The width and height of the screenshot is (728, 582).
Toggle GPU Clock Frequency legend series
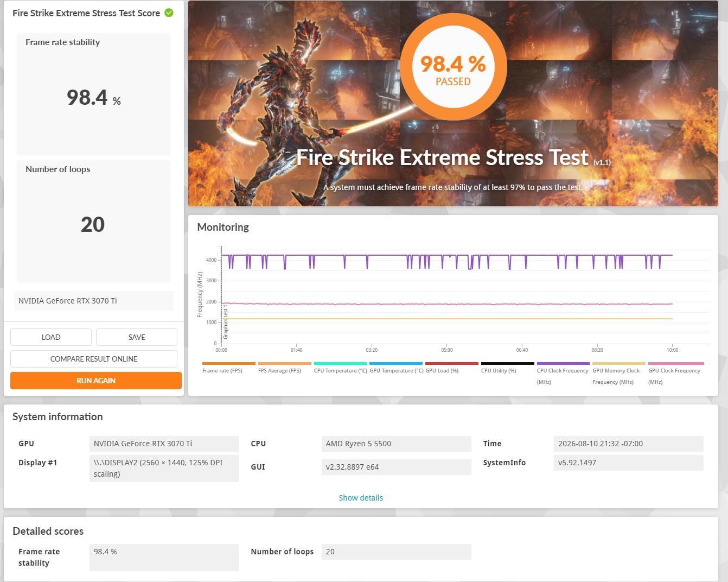coord(676,374)
